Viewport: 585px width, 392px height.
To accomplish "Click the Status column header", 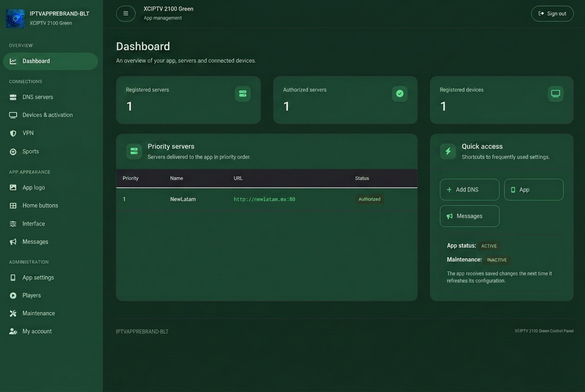I will [362, 178].
